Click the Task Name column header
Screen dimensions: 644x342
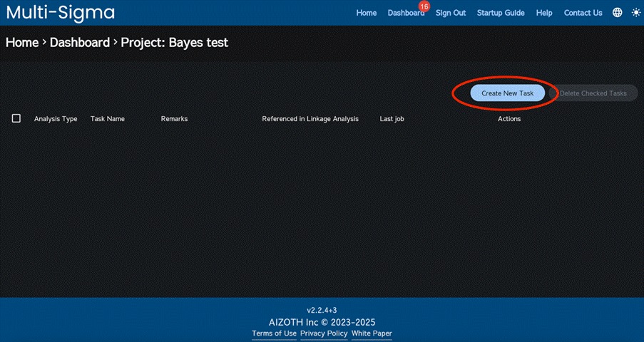pos(108,119)
